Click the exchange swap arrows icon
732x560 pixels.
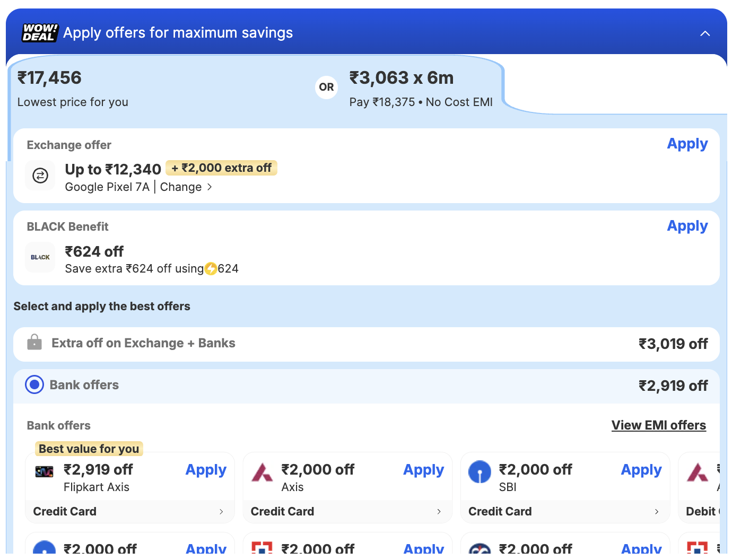click(x=40, y=176)
